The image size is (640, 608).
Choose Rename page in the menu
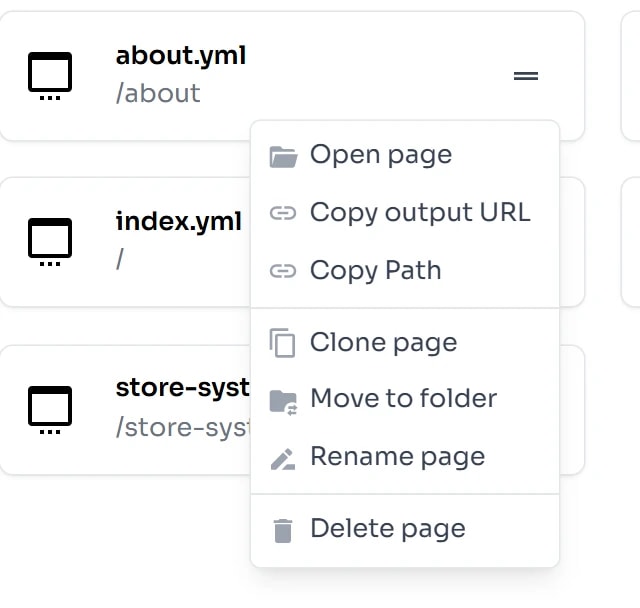(405, 457)
